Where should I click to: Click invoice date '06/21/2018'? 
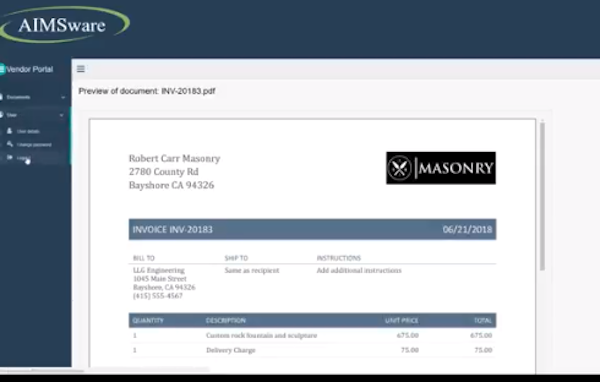click(467, 229)
